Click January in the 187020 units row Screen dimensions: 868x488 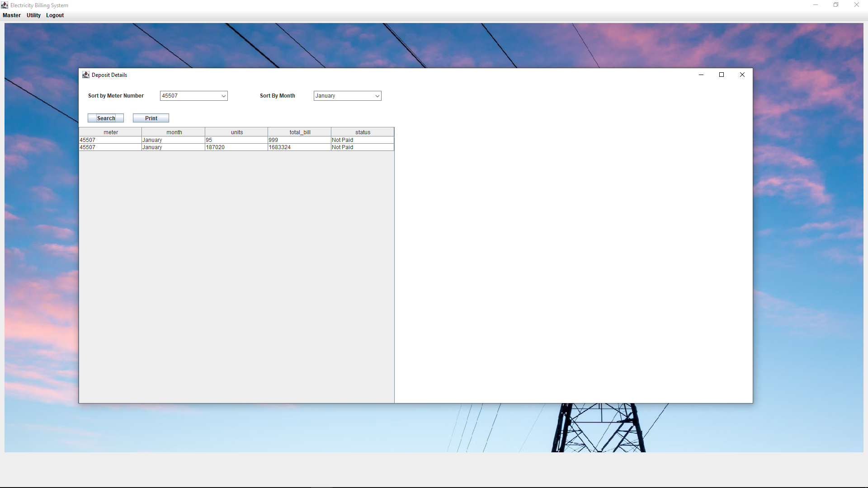point(174,147)
